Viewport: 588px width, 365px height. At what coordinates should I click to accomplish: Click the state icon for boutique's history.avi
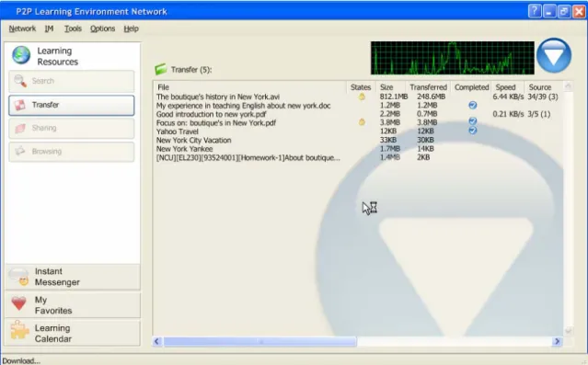tap(362, 97)
